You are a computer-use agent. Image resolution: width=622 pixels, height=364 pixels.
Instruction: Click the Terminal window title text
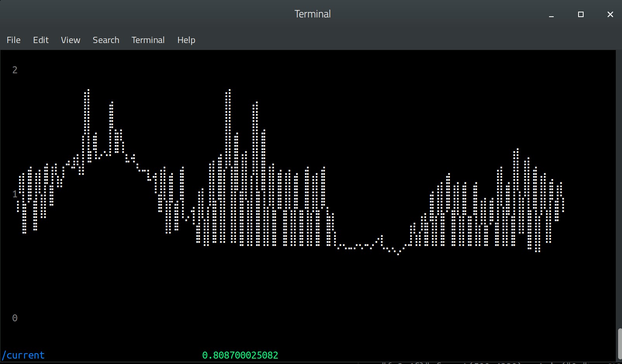pos(312,14)
